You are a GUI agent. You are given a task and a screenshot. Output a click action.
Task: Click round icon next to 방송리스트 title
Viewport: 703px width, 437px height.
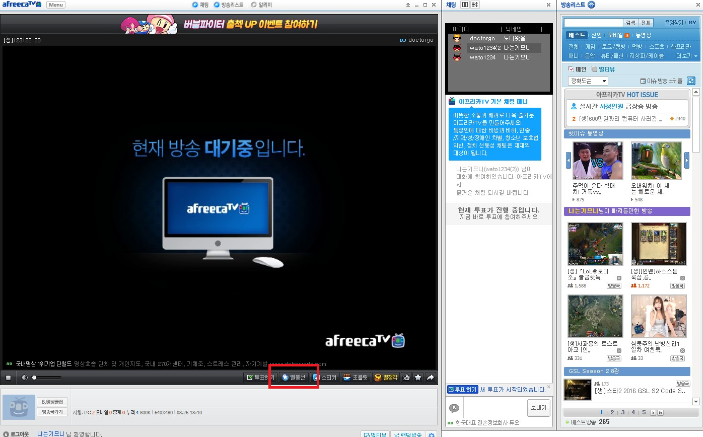[591, 4]
